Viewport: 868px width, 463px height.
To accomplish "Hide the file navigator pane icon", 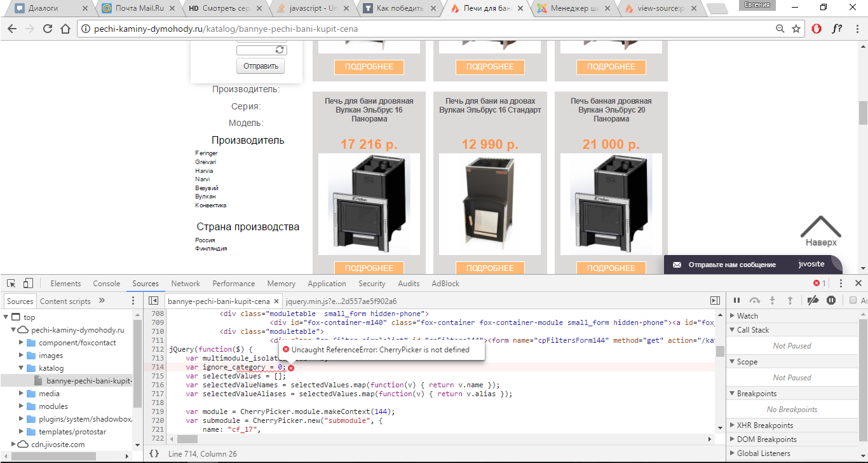I will [x=153, y=301].
